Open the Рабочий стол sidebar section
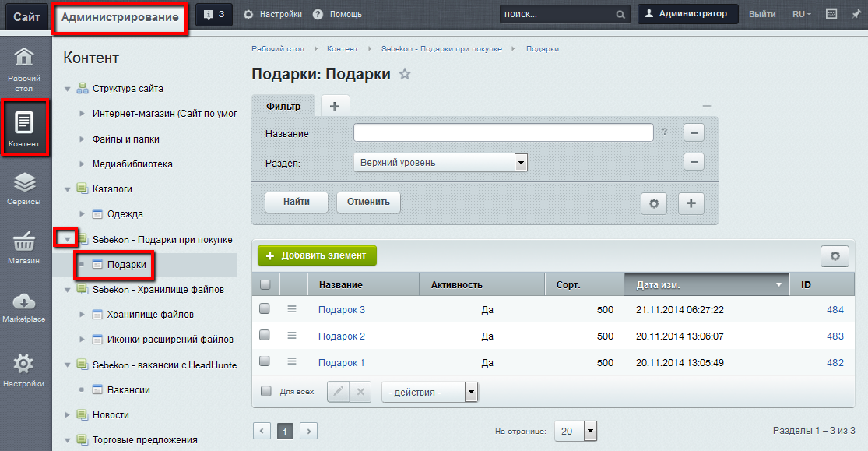Viewport: 868px width, 451px height. [x=24, y=69]
